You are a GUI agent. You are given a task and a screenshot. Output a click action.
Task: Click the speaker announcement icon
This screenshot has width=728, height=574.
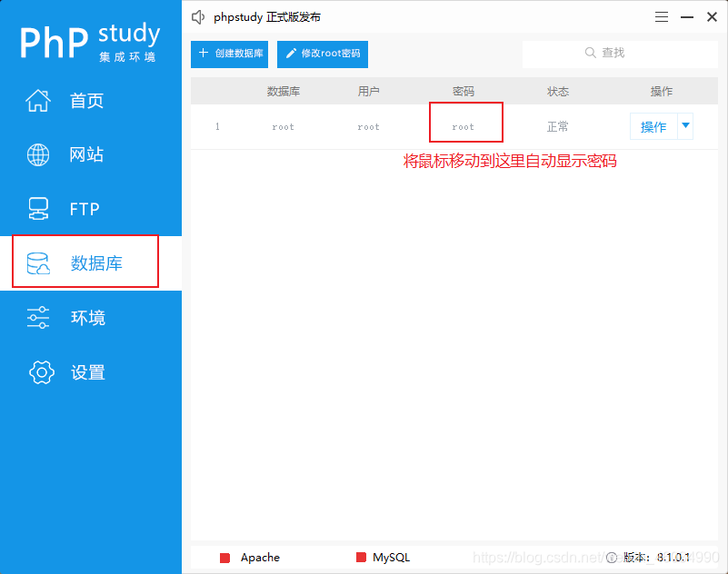197,16
